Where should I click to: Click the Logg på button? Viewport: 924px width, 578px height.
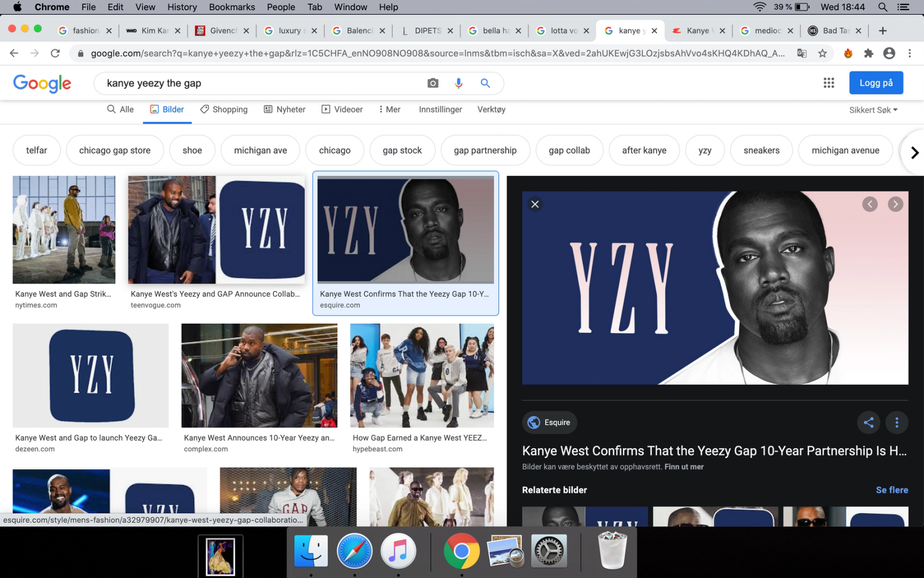click(x=876, y=83)
